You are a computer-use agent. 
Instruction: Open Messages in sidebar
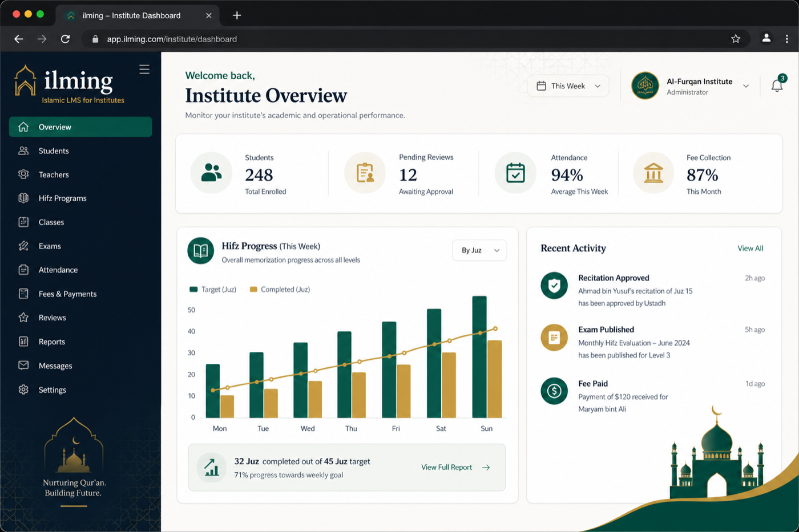click(80, 366)
